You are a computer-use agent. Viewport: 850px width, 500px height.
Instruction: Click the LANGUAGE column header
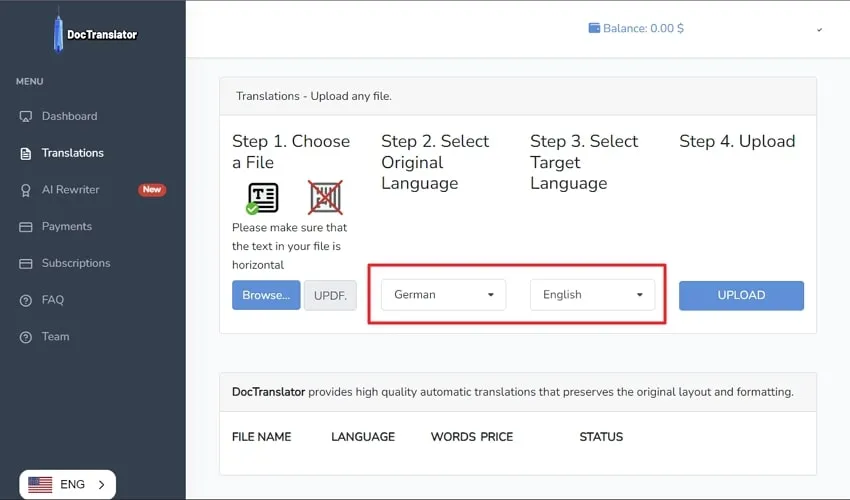pos(363,437)
